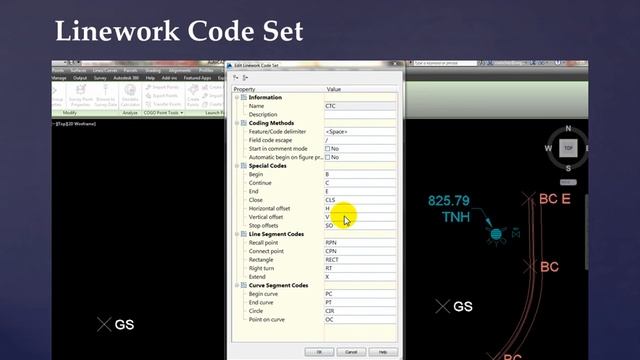Click the Continue code value C

(360, 183)
